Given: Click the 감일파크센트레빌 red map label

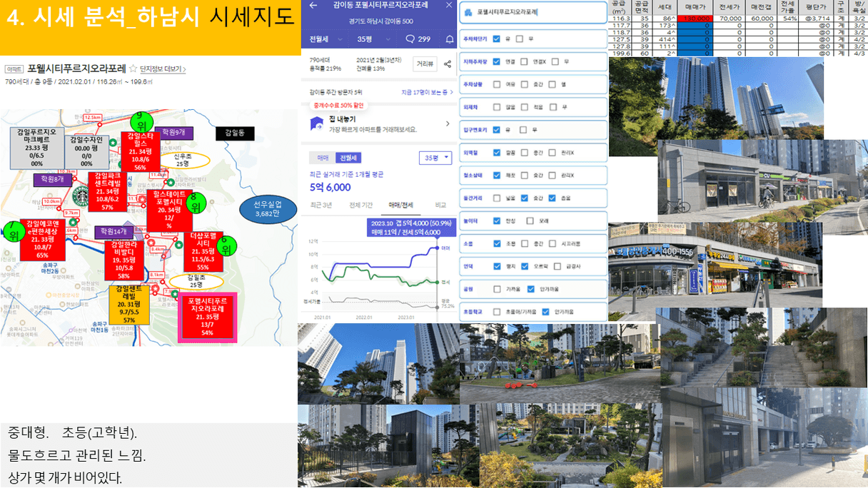Looking at the screenshot, I should click(x=107, y=191).
